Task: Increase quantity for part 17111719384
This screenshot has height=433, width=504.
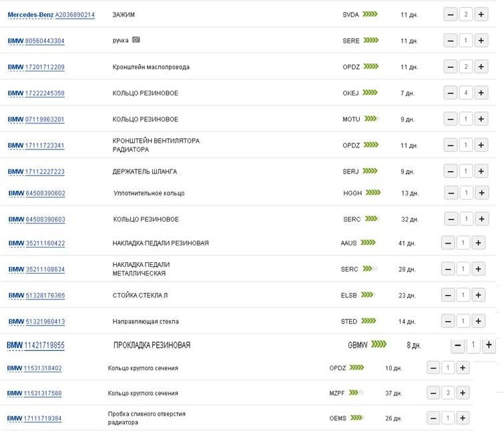Action: [463, 418]
